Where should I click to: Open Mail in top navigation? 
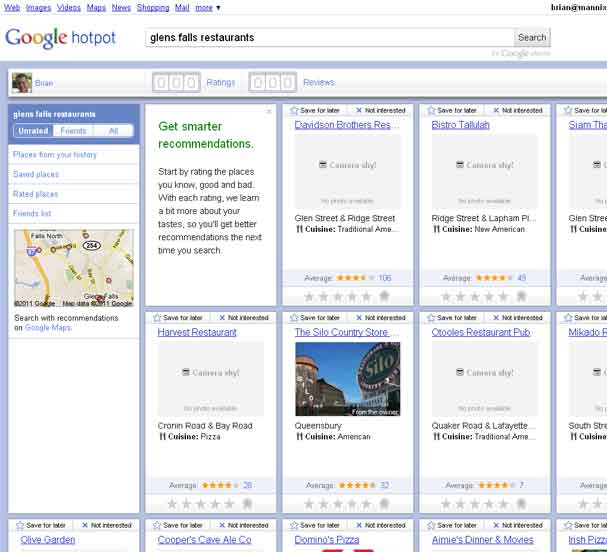coord(182,7)
